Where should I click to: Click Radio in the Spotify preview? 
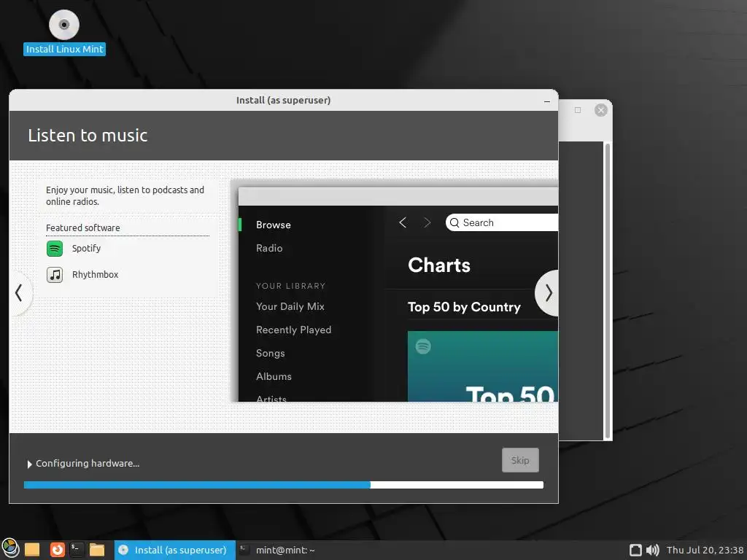tap(269, 248)
